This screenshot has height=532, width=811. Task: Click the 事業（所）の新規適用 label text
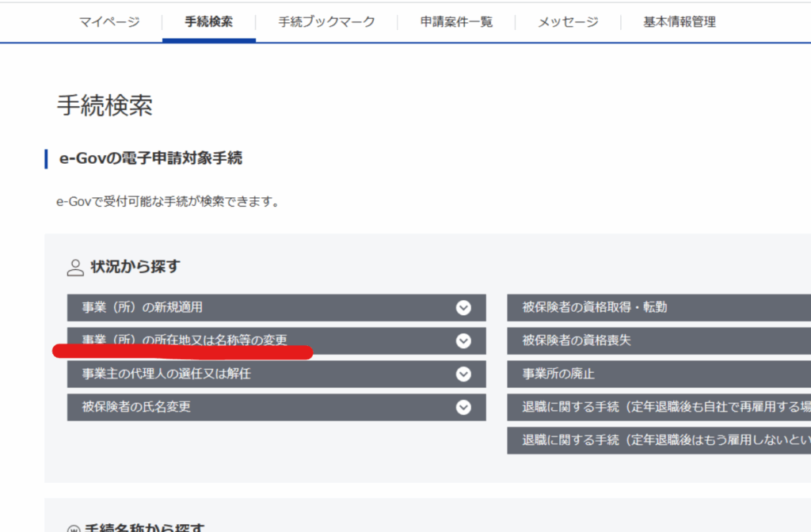[147, 308]
